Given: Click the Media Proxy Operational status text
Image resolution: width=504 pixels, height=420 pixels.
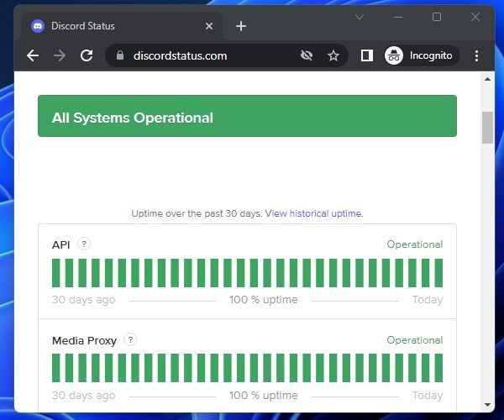Looking at the screenshot, I should 415,340.
